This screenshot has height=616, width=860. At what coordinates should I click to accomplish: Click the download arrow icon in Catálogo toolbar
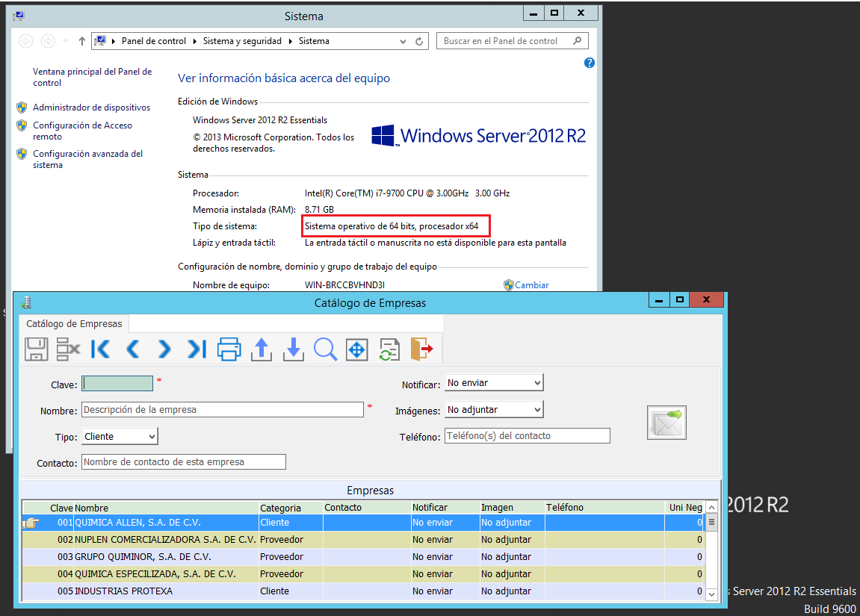coord(294,349)
